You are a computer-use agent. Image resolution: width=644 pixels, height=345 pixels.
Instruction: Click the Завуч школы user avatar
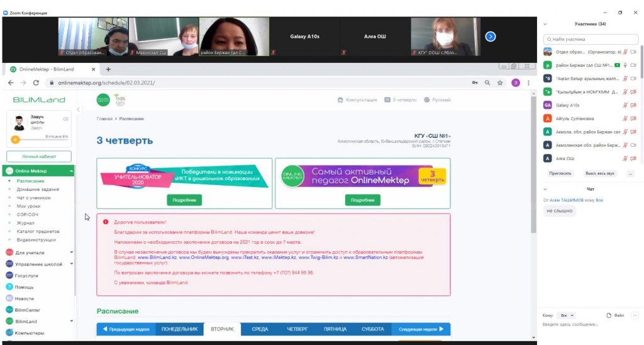pos(19,123)
